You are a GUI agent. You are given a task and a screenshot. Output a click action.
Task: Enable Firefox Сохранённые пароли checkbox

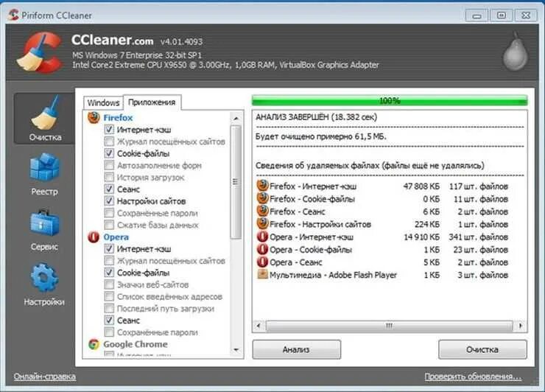[x=109, y=213]
